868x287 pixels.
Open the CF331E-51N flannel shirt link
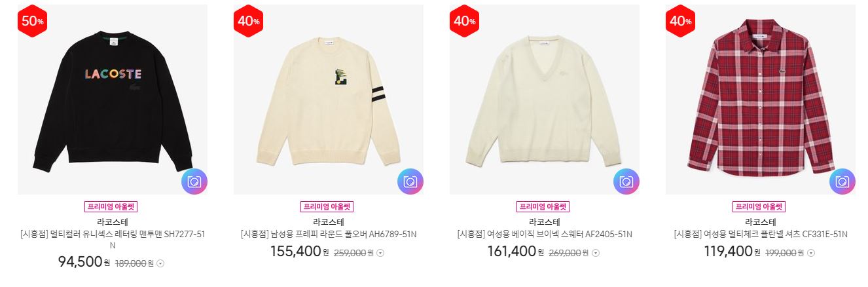tap(761, 234)
